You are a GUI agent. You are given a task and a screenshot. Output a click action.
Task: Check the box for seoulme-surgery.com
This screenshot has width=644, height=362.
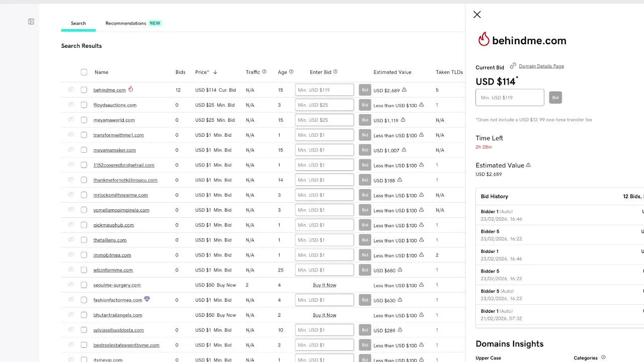[x=84, y=285]
